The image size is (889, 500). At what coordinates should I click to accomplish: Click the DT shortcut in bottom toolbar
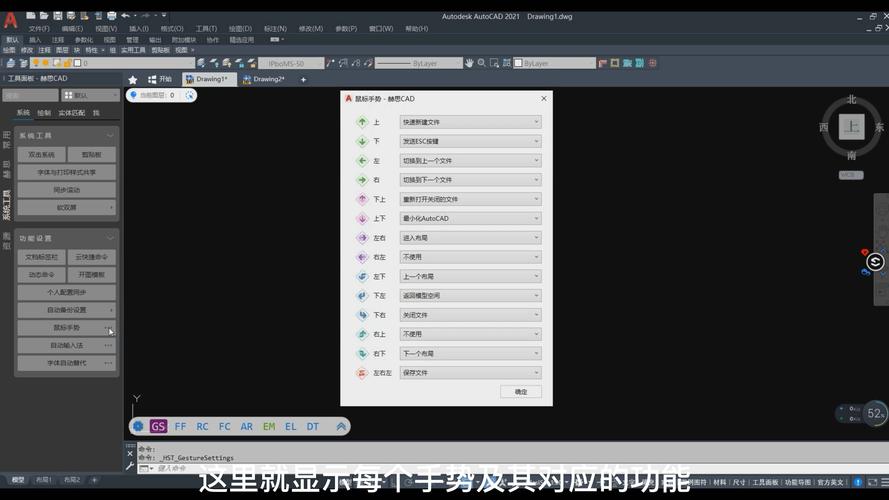point(313,426)
